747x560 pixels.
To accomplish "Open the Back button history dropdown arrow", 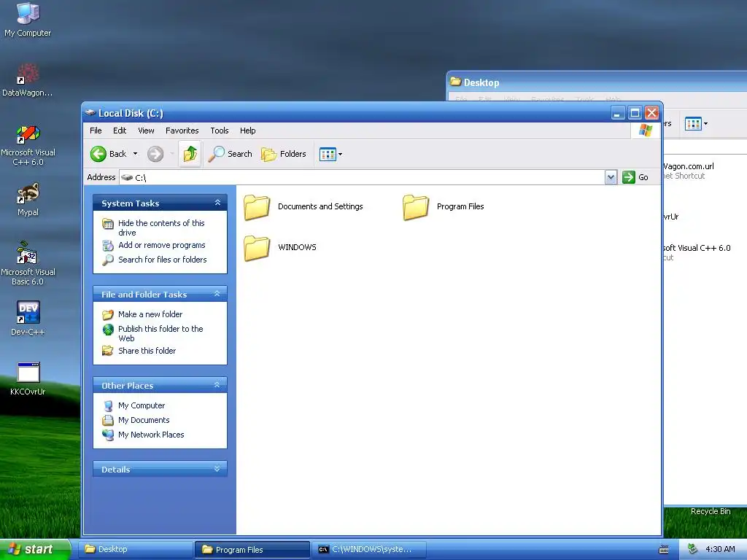I will click(x=135, y=154).
